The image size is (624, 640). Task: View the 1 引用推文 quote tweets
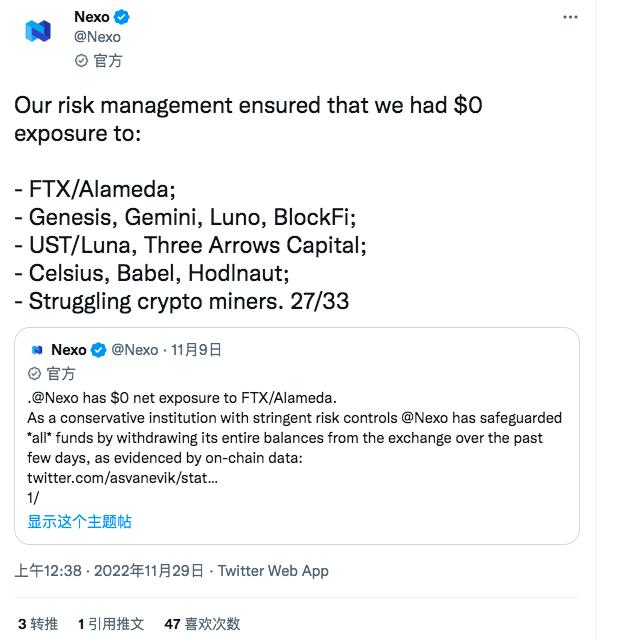(x=111, y=623)
